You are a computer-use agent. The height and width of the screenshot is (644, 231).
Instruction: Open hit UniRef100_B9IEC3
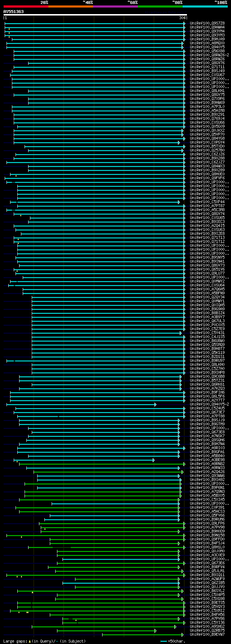(207, 222)
